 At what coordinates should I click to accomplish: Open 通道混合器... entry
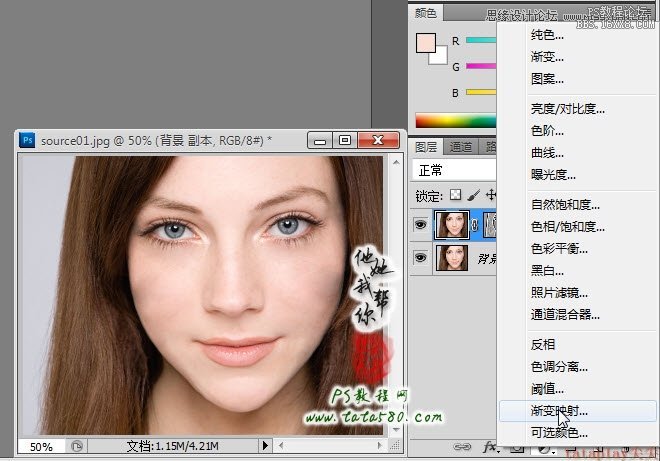point(565,314)
